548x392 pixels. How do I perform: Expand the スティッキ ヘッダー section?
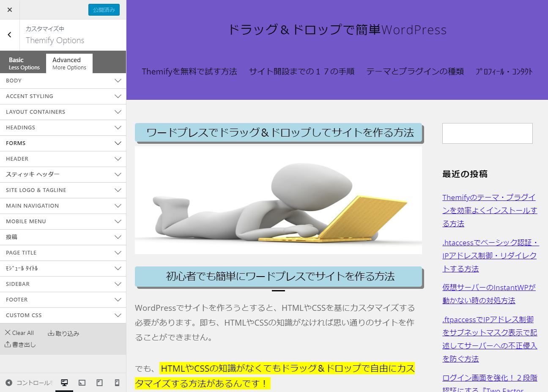coord(63,175)
